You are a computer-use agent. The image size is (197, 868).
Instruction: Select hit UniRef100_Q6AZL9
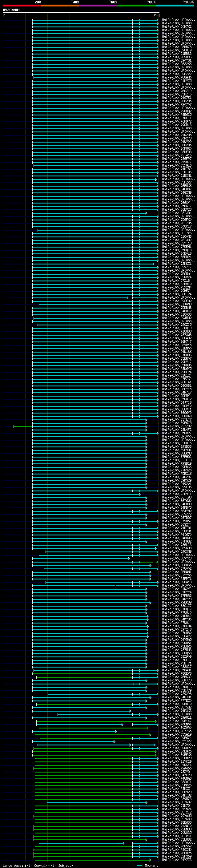pos(177,91)
